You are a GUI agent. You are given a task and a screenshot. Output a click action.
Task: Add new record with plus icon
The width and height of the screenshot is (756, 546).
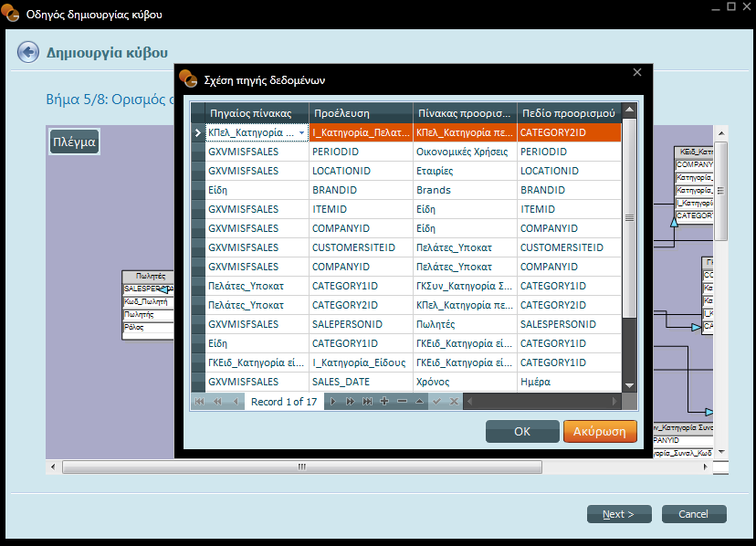pos(384,402)
